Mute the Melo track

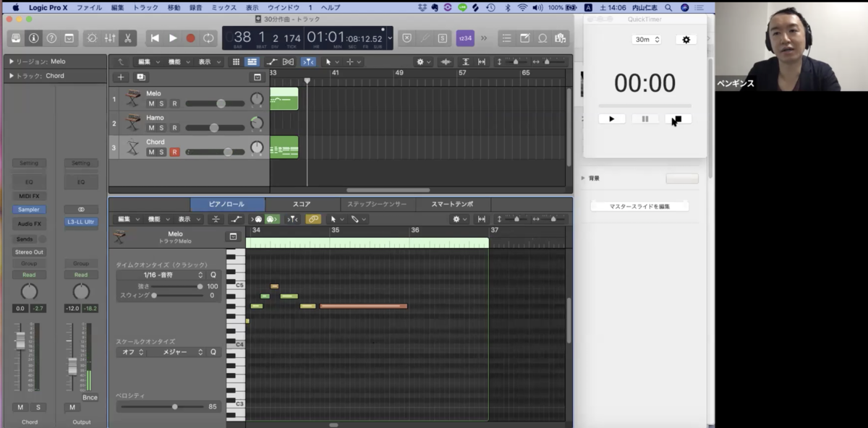click(x=151, y=103)
